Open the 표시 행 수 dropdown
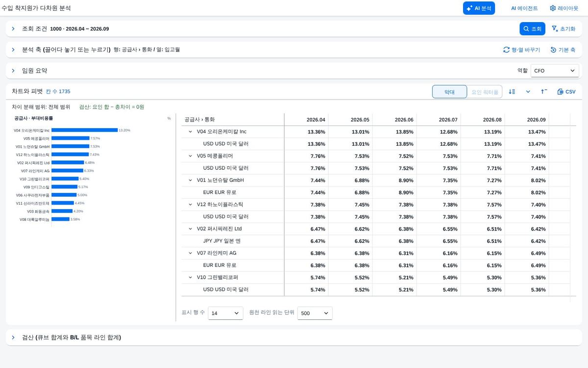 (225, 313)
